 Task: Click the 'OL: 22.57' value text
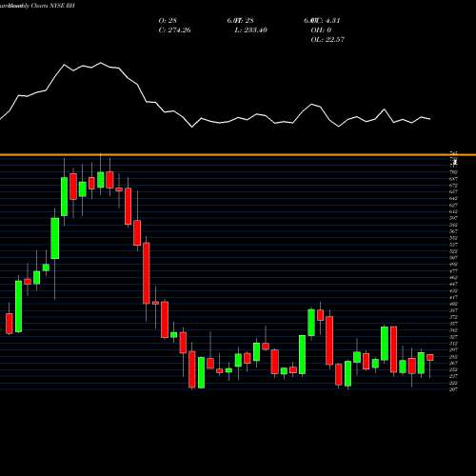coord(327,40)
